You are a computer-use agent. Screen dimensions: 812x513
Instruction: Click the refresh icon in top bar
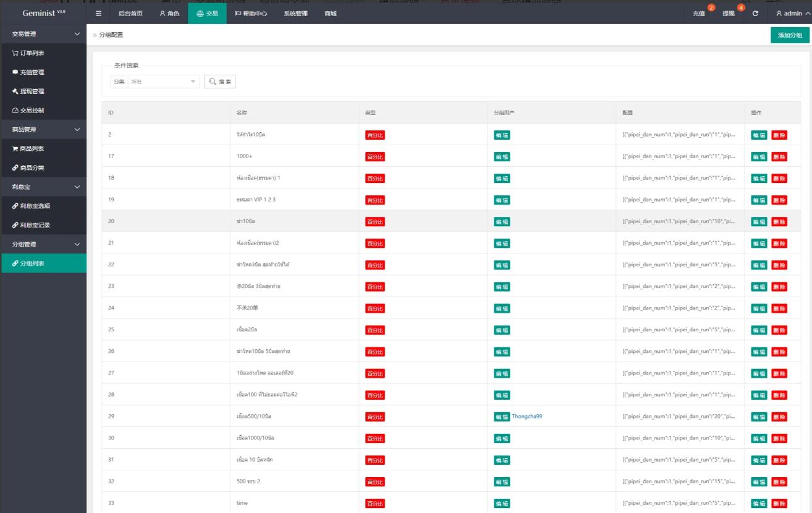tap(756, 14)
